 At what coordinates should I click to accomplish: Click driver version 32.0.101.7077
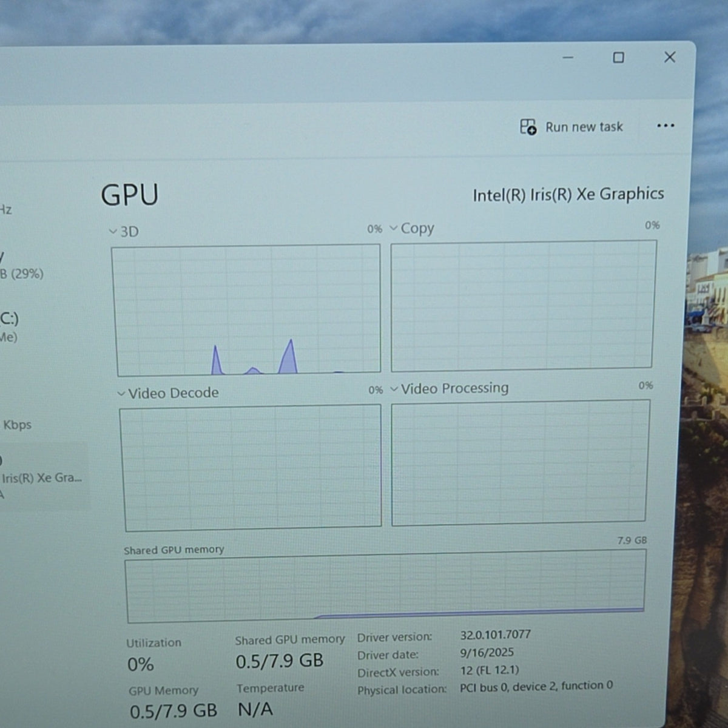[x=495, y=635]
